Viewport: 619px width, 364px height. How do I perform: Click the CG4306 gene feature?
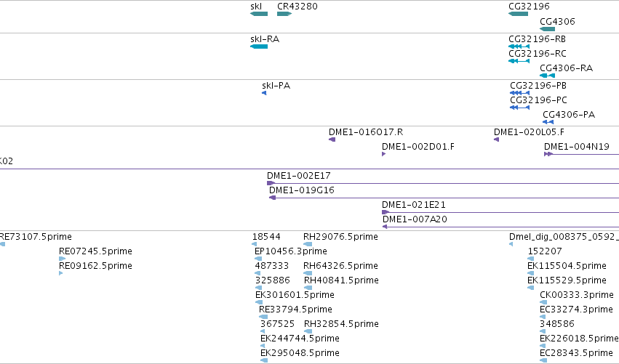[547, 29]
